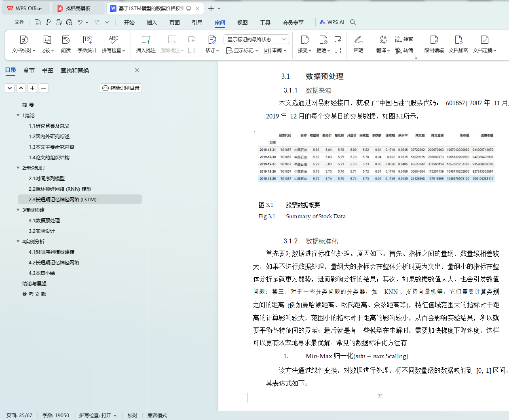This screenshot has height=420, width=509.
Task: Switch to 找稻壳模板 tab
Action: click(x=79, y=8)
